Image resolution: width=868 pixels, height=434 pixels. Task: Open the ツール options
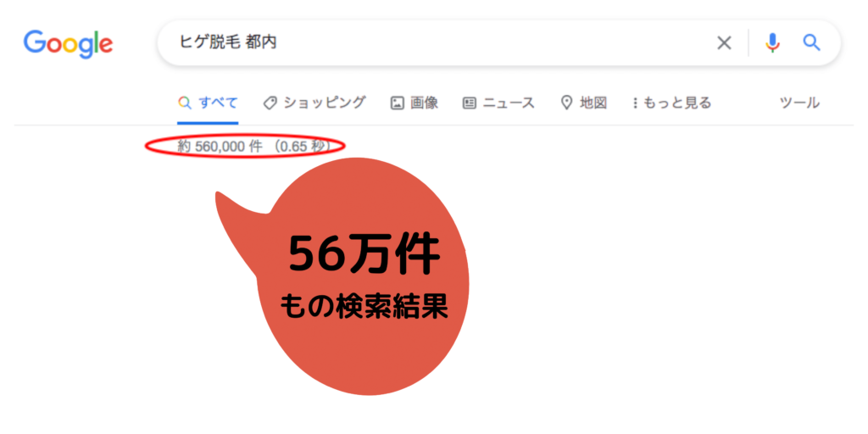[x=800, y=103]
